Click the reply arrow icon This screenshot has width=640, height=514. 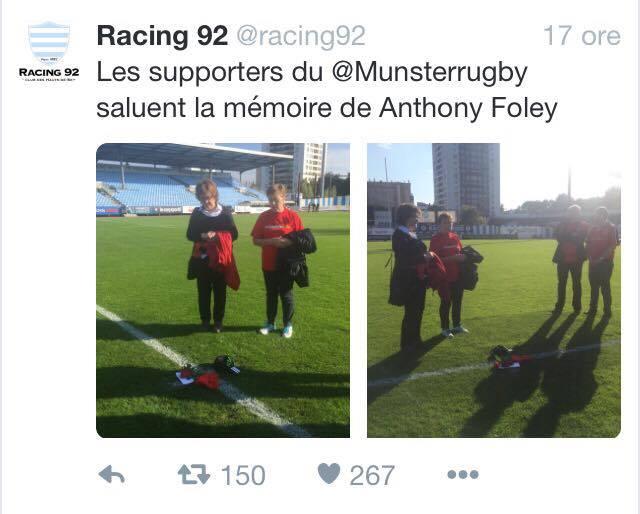click(x=111, y=474)
